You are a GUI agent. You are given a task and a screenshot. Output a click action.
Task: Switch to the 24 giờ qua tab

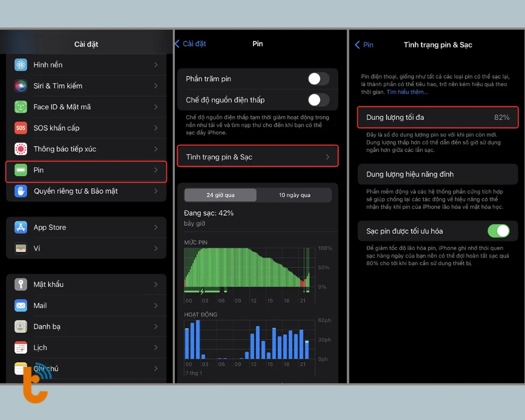[220, 195]
